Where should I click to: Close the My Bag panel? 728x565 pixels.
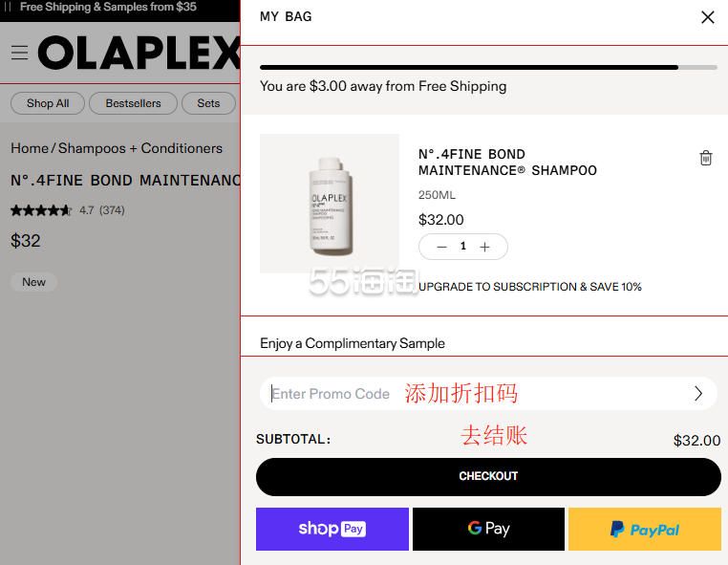tap(707, 17)
